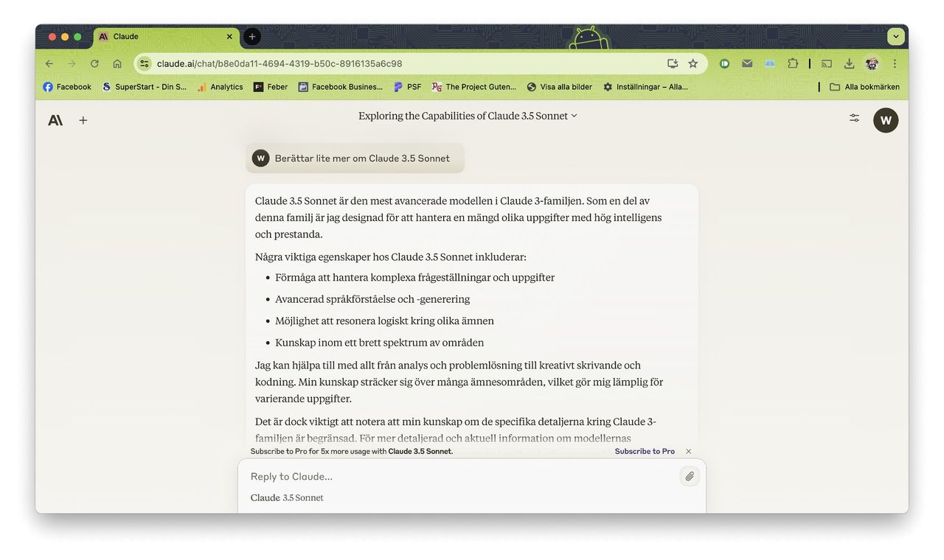Open the Alla bokmärken bookmarks folder
The width and height of the screenshot is (944, 560).
(864, 87)
